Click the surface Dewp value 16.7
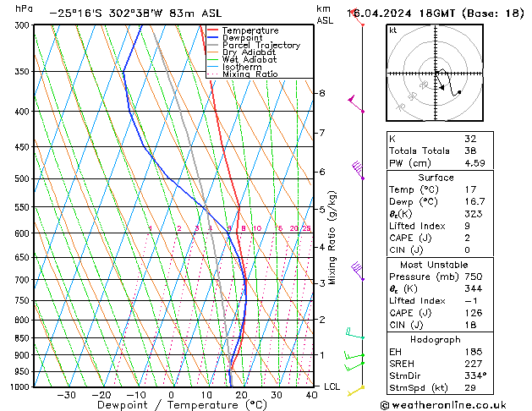This screenshot has width=532, height=411. [474, 202]
